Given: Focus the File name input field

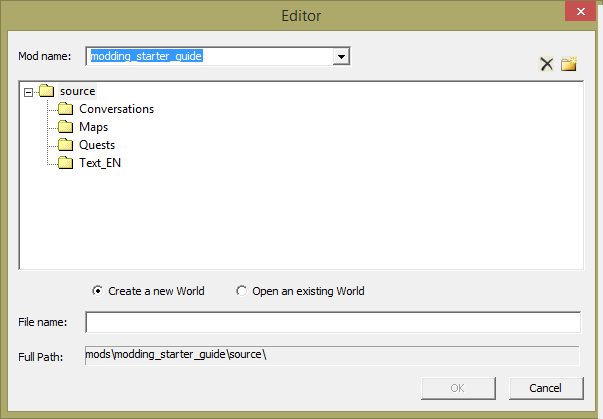Looking at the screenshot, I should (x=332, y=322).
